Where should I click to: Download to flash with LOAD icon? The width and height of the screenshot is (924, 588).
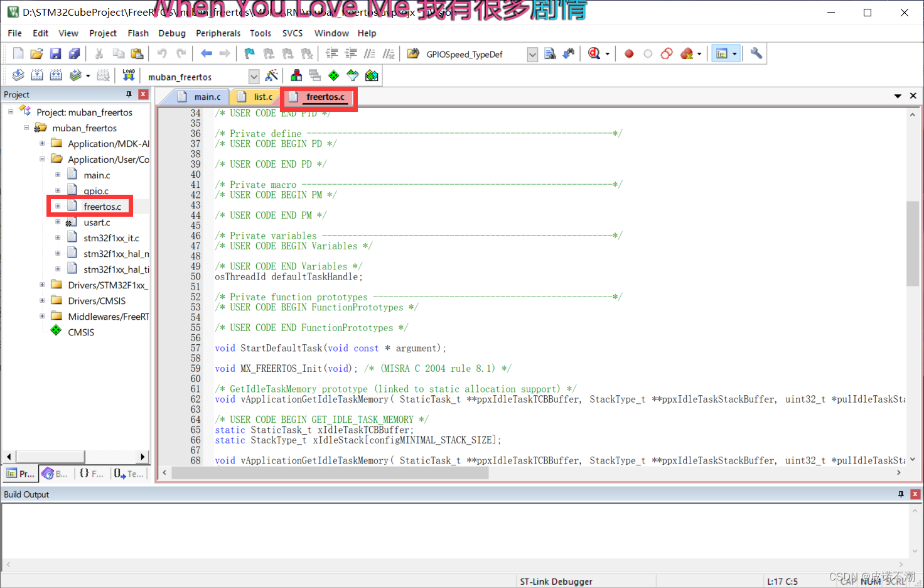(129, 76)
